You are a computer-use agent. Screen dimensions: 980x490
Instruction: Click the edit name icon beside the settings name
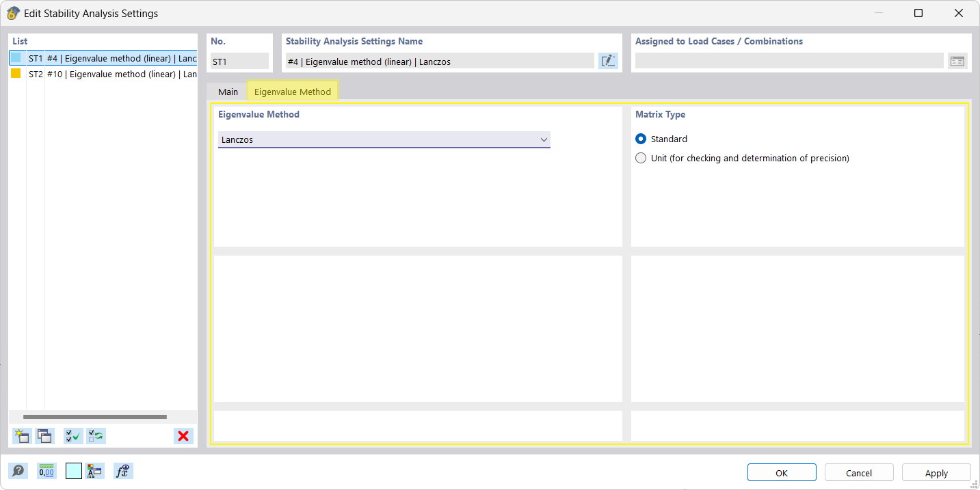coord(608,61)
